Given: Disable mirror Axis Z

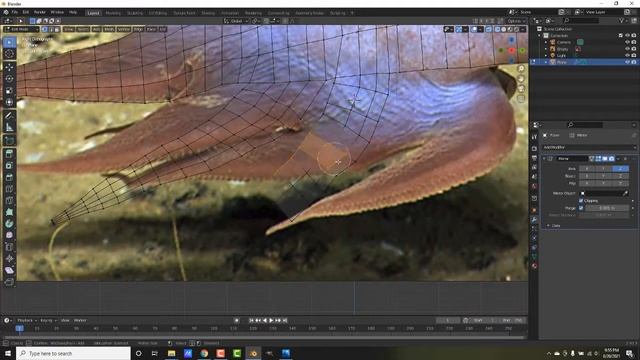Looking at the screenshot, I should tap(620, 169).
